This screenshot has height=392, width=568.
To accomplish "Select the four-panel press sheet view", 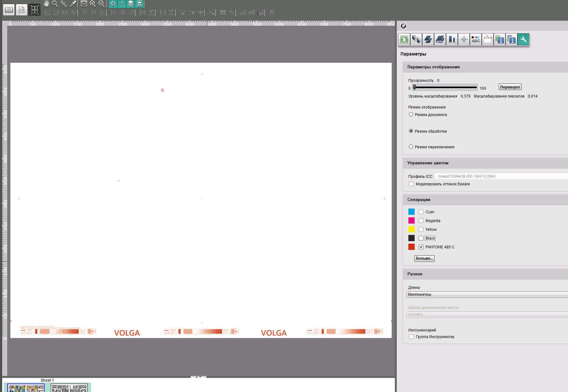I will (34, 10).
